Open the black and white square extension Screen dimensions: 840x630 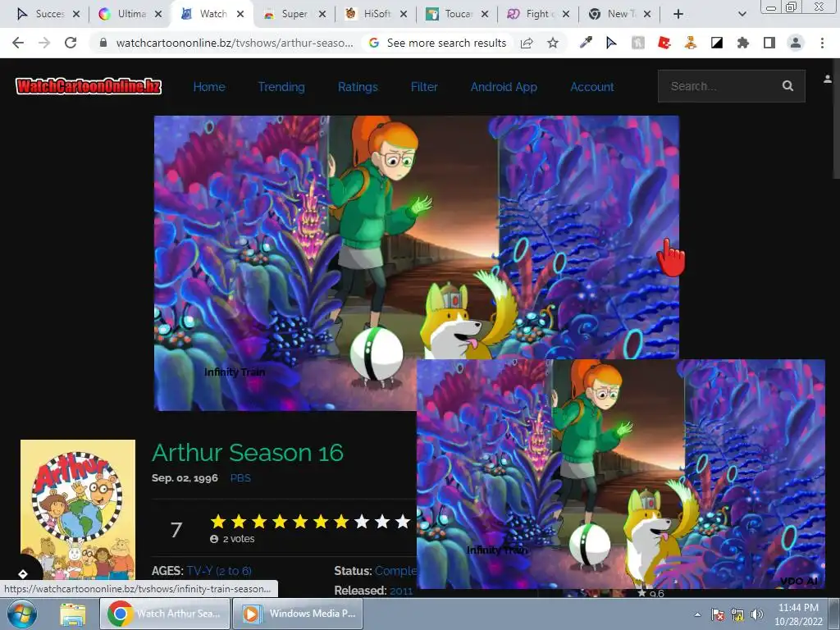(x=717, y=43)
